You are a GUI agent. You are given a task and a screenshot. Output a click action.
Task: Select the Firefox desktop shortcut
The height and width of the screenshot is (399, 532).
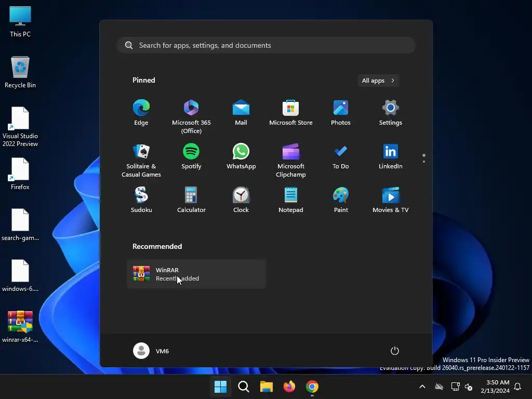(x=20, y=174)
